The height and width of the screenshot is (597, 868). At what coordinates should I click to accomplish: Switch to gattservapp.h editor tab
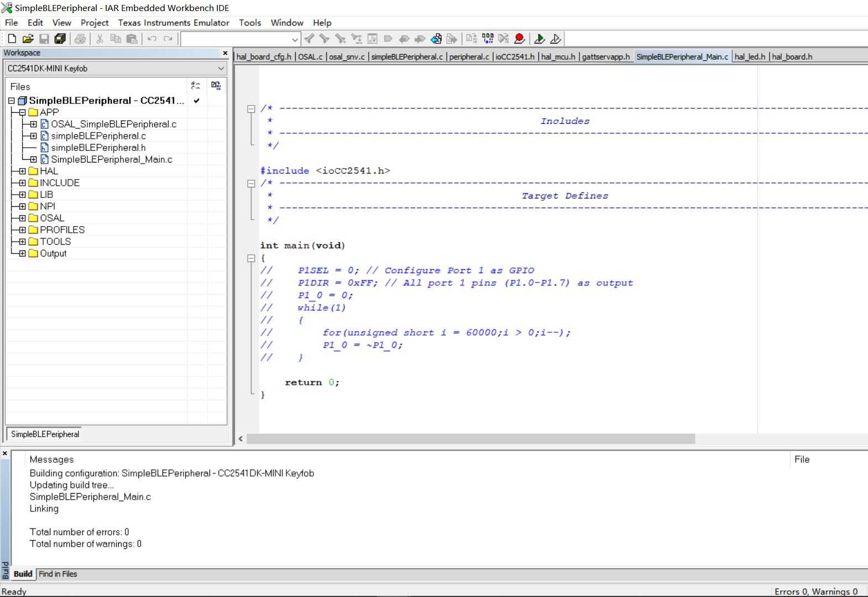point(605,56)
